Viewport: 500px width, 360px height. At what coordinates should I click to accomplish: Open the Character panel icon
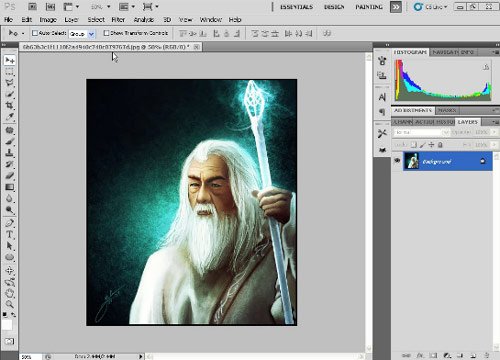(382, 97)
